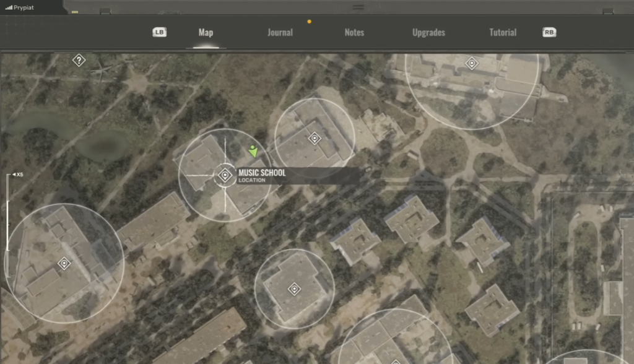Open the Journal tab

click(x=280, y=32)
